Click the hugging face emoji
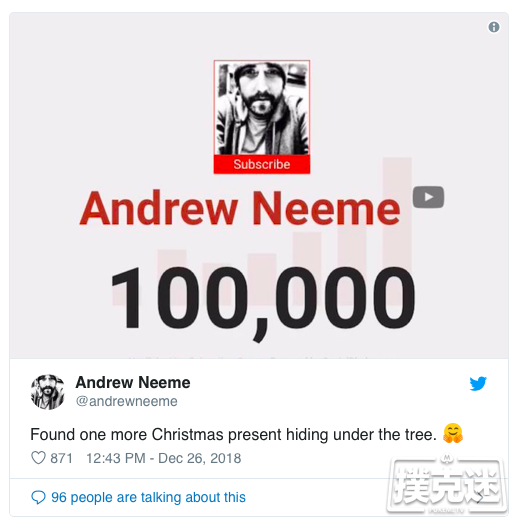The image size is (519, 526). (x=453, y=433)
